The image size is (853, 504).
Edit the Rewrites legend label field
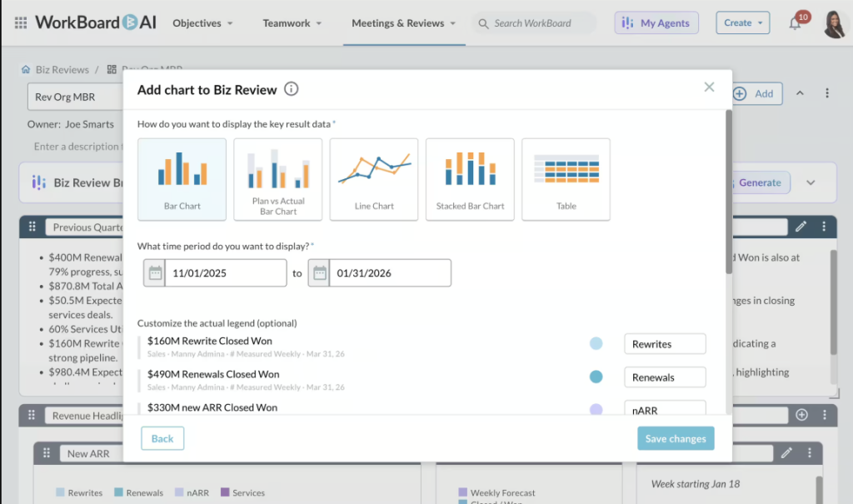[665, 344]
